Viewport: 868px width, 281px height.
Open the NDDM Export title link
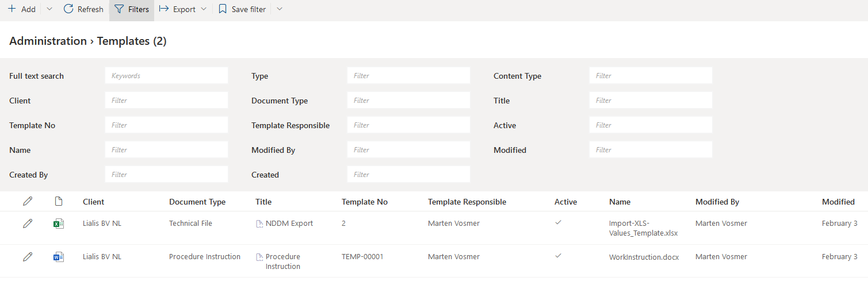pos(289,224)
